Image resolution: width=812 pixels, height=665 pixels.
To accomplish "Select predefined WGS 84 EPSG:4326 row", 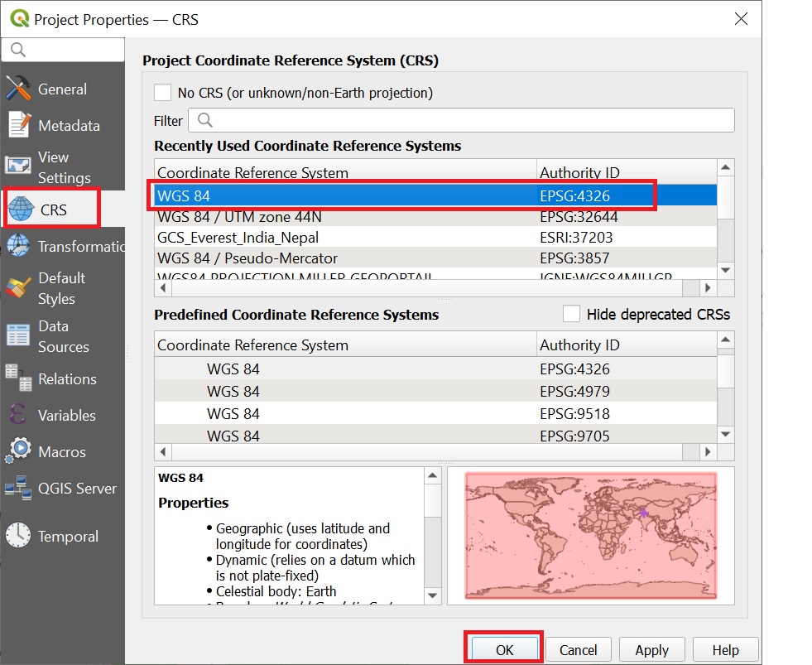I will click(435, 369).
